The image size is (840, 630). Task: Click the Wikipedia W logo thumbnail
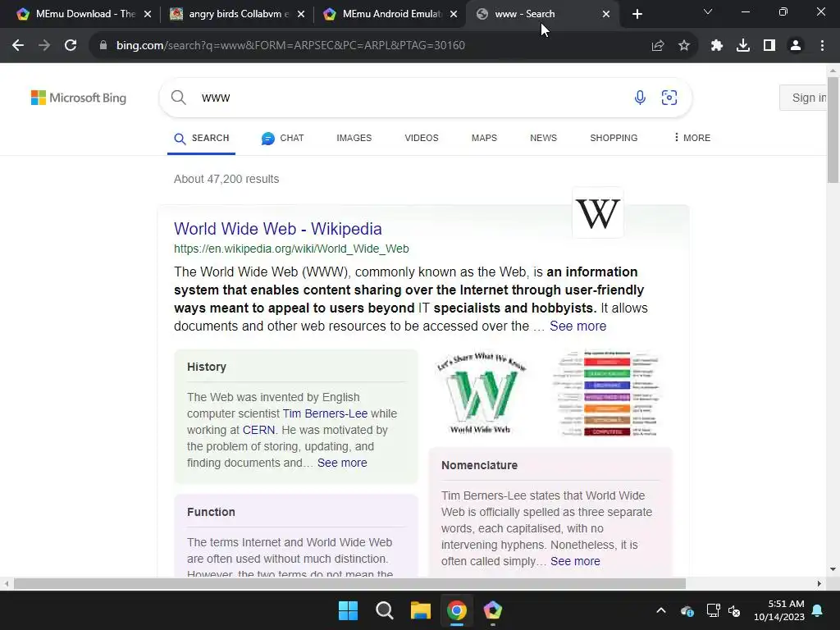597,212
